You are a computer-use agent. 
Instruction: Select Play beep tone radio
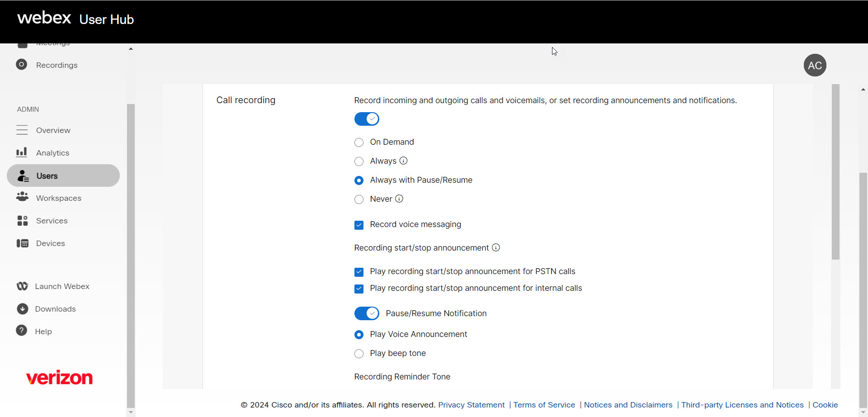[359, 354]
